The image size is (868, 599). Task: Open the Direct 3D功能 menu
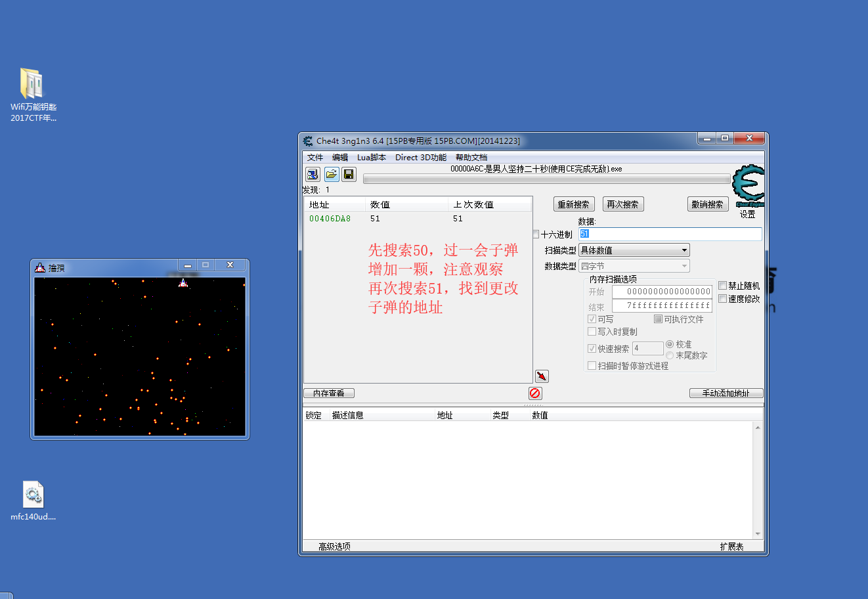point(421,158)
